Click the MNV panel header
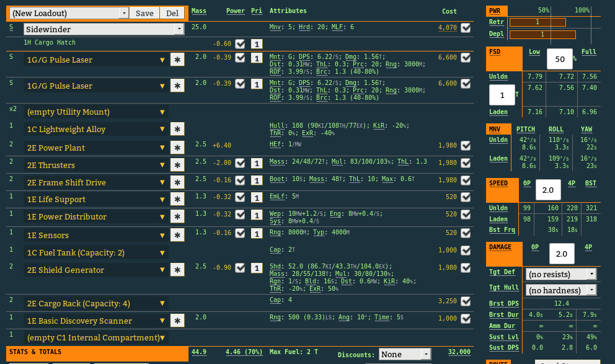This screenshot has width=615, height=364. click(x=498, y=129)
